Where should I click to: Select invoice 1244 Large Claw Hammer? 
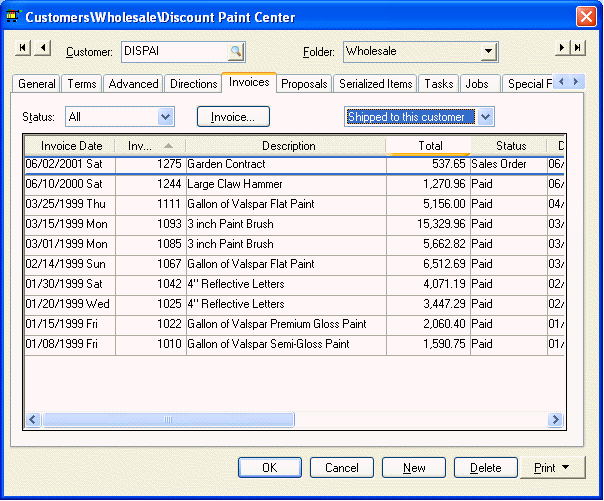[x=294, y=184]
